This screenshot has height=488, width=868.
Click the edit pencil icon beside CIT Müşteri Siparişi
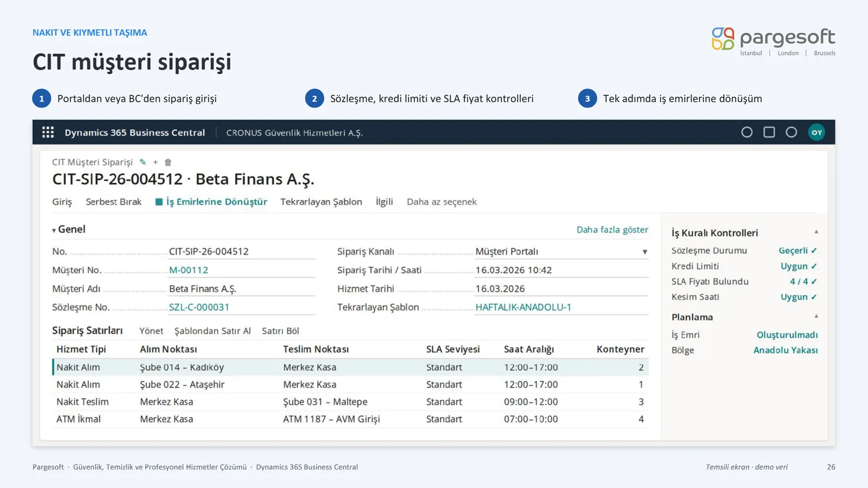(x=143, y=162)
